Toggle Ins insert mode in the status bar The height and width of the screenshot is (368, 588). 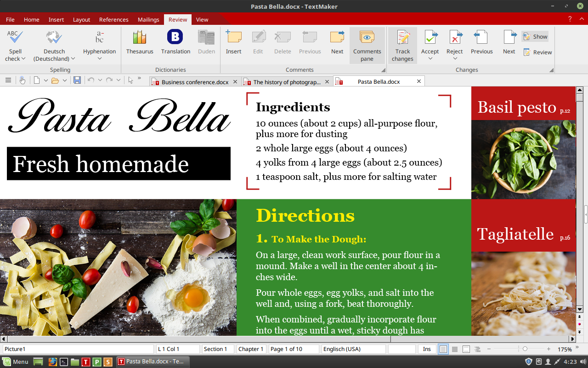point(427,349)
